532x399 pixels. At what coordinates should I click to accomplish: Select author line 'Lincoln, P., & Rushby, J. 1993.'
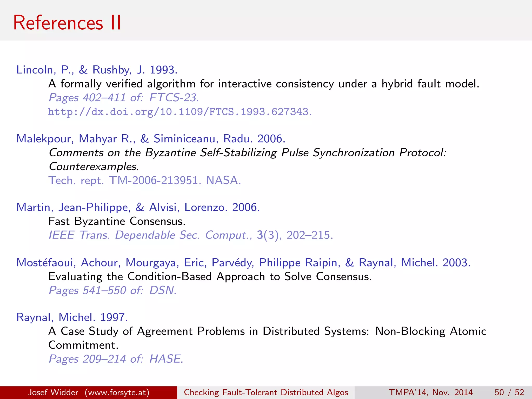[x=97, y=70]
